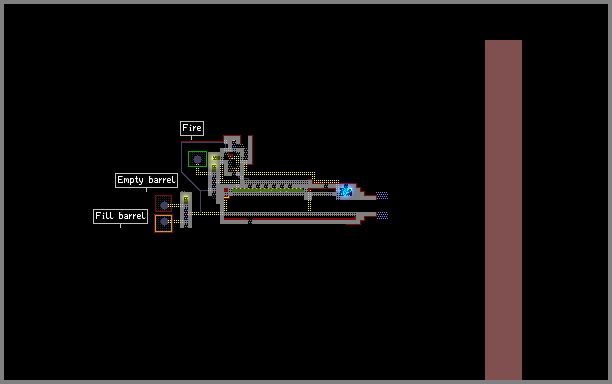Click the upper blue dotted muzzle opening
Viewport: 612px width, 384px height.
[x=382, y=195]
